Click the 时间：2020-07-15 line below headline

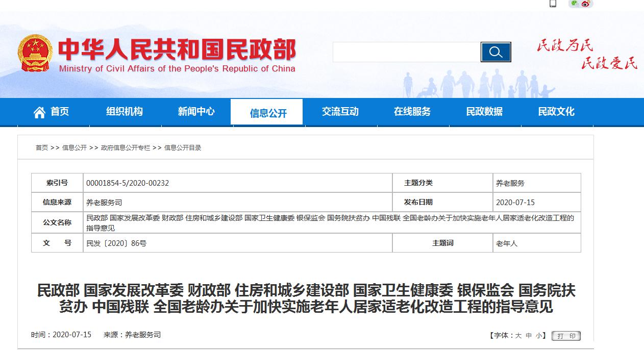coord(61,335)
